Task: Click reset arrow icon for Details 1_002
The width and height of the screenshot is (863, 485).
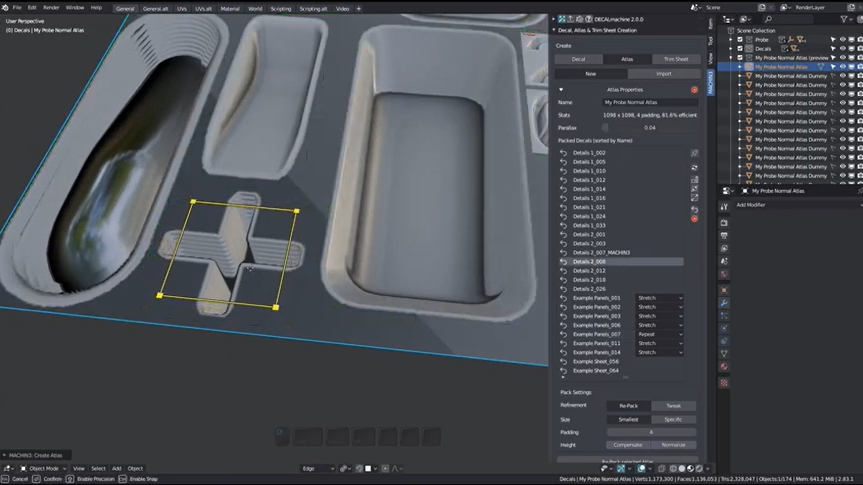Action: 564,153
